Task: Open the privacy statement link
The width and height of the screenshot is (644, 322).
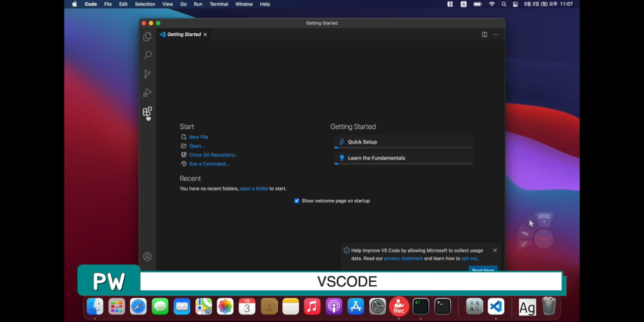Action: pyautogui.click(x=404, y=259)
